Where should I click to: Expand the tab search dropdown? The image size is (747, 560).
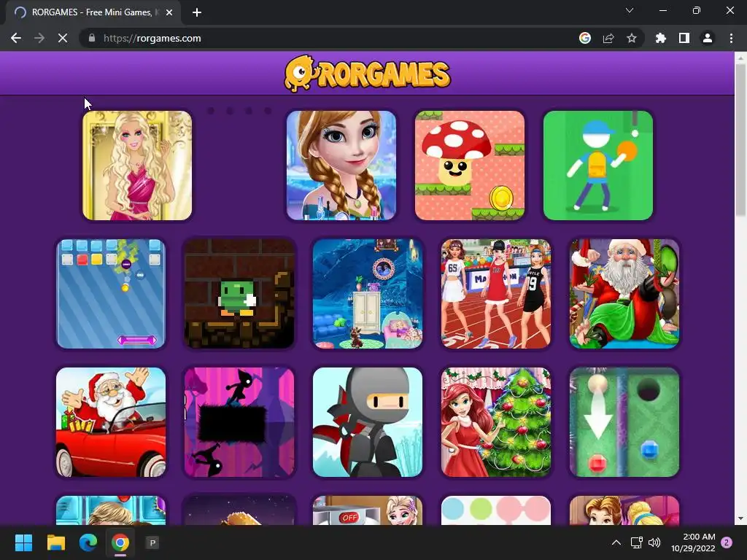pos(630,10)
